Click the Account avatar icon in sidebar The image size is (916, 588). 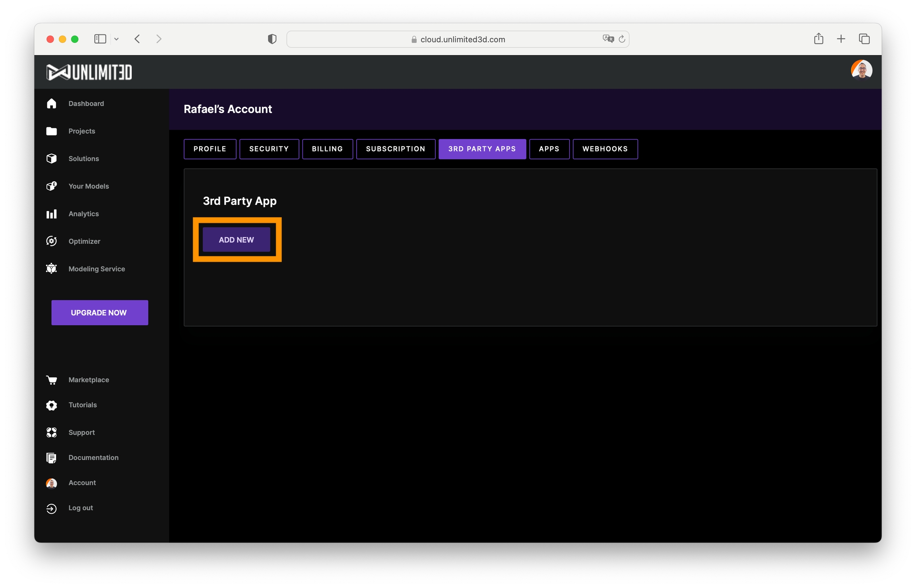[x=52, y=483]
